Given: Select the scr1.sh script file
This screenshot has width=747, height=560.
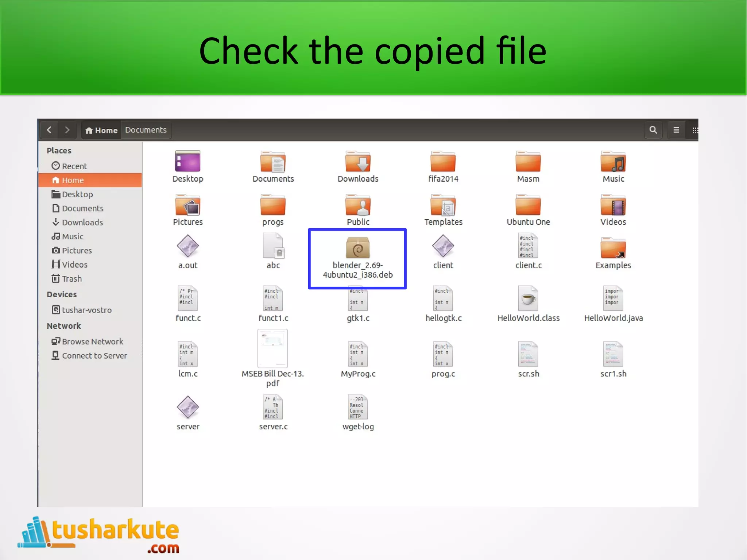Looking at the screenshot, I should [x=613, y=360].
